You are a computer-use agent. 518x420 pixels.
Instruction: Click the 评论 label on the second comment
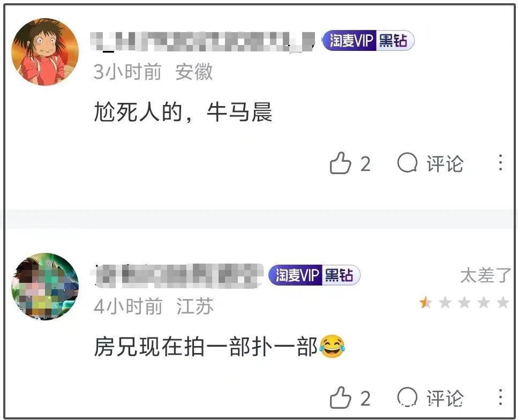tap(445, 398)
